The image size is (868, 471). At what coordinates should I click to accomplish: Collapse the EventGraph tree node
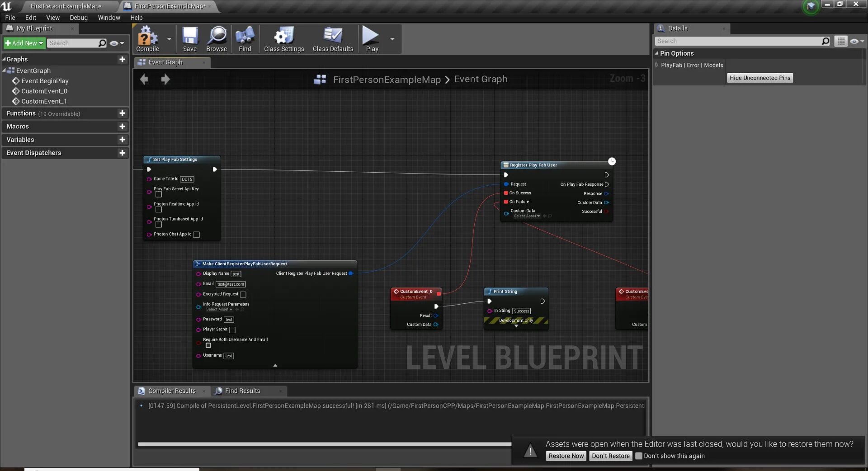pos(4,70)
